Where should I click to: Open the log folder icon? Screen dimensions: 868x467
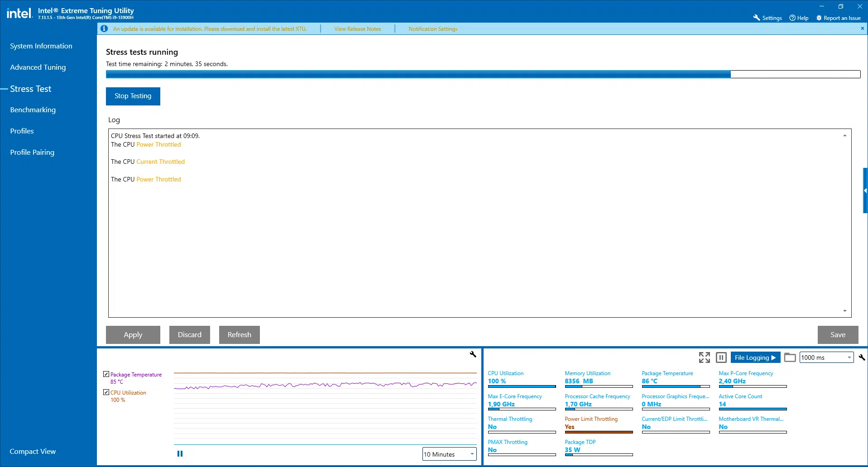790,357
